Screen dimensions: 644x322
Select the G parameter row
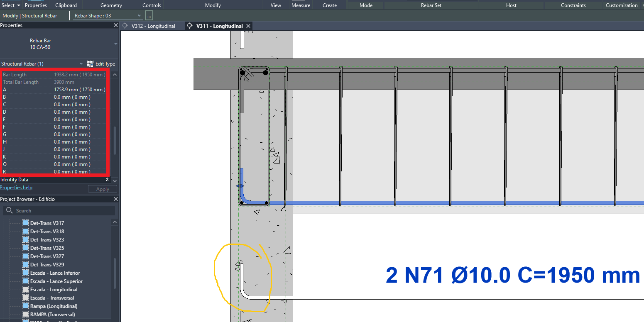tap(54, 134)
